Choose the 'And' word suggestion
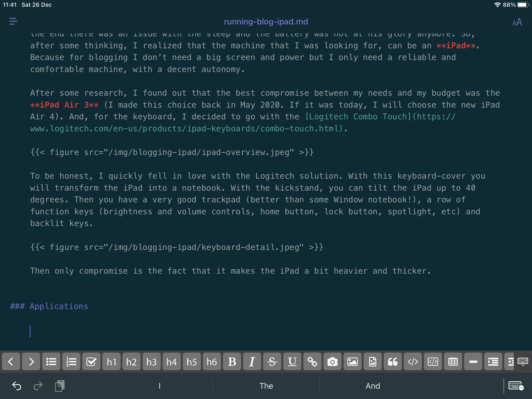 372,386
